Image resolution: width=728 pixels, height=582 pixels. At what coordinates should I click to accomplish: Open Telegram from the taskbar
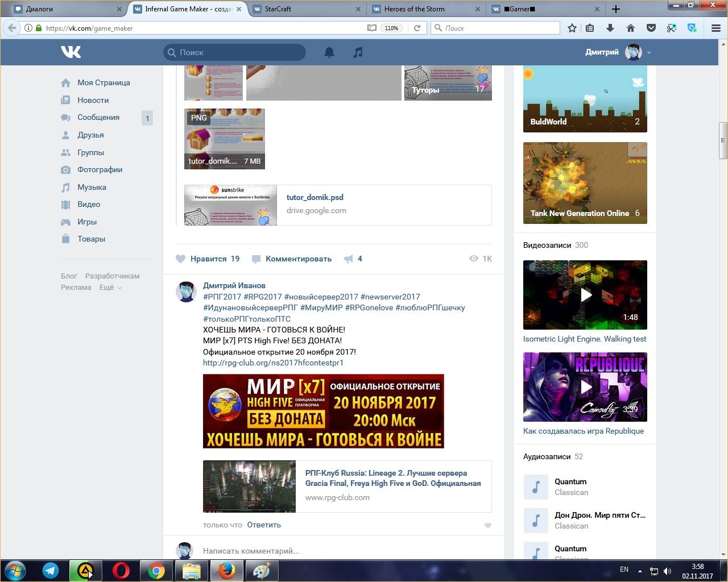coord(51,571)
